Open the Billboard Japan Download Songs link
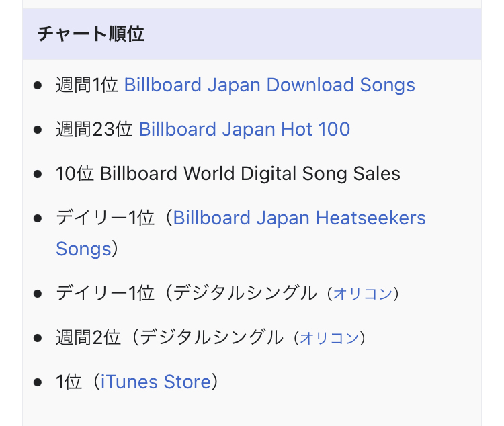The height and width of the screenshot is (426, 504). 269,85
